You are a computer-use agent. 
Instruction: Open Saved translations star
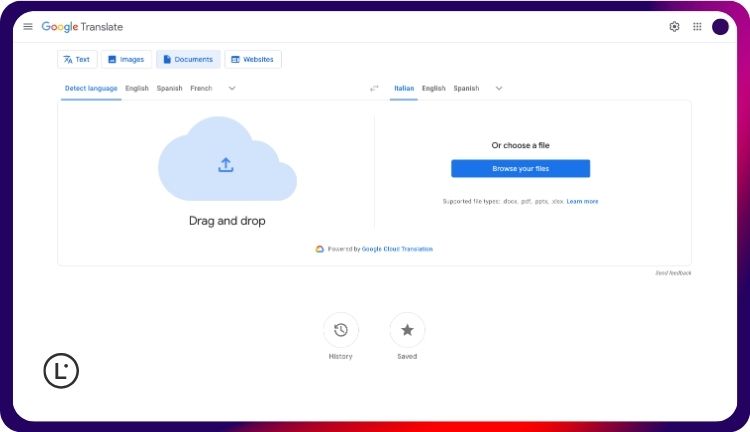tap(407, 330)
